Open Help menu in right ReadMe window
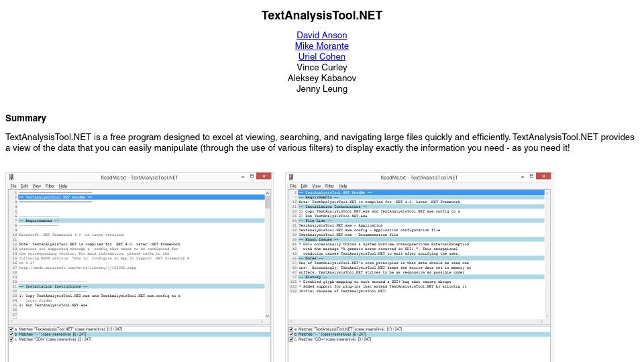The image size is (644, 362). coord(343,186)
